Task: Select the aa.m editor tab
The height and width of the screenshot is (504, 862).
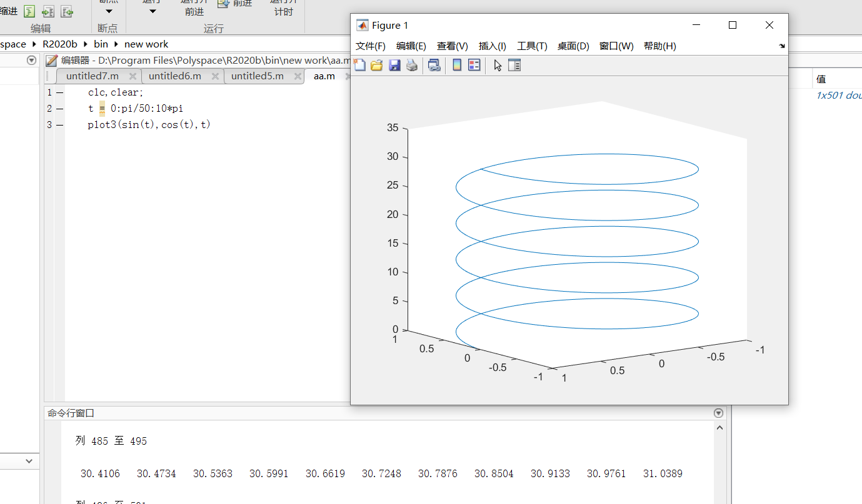Action: point(324,76)
